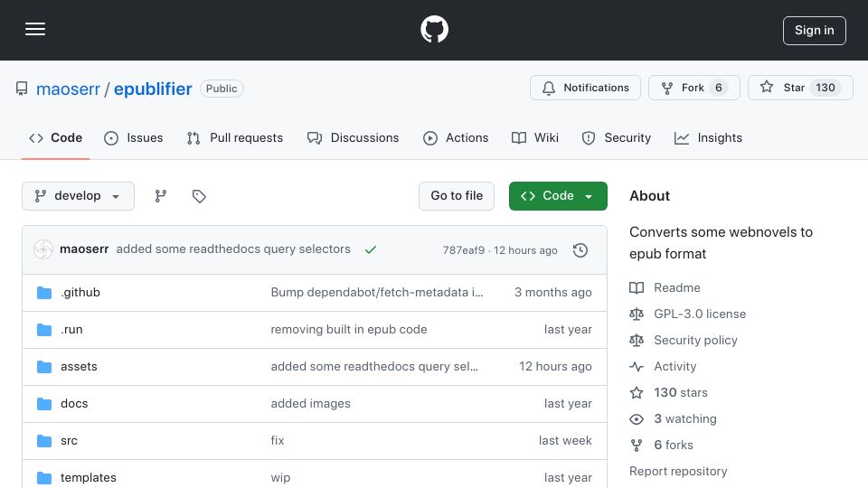Click the star icon beside 130 stars
This screenshot has width=868, height=488.
637,393
